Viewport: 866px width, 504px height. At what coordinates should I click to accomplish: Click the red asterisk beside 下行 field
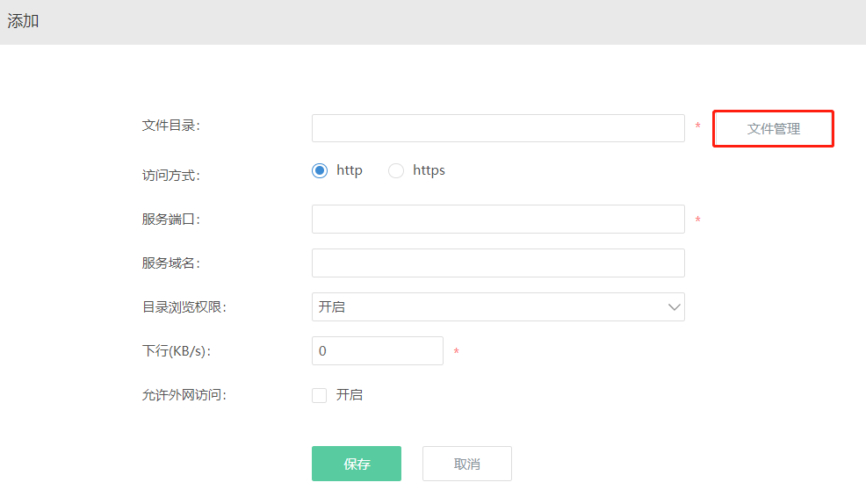(x=456, y=351)
